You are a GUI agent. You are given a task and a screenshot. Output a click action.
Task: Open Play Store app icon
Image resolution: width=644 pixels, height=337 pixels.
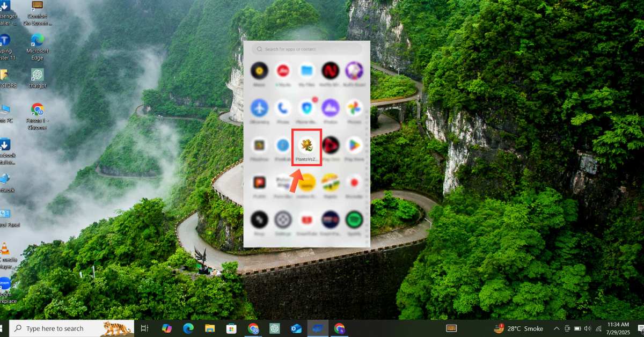click(x=354, y=145)
